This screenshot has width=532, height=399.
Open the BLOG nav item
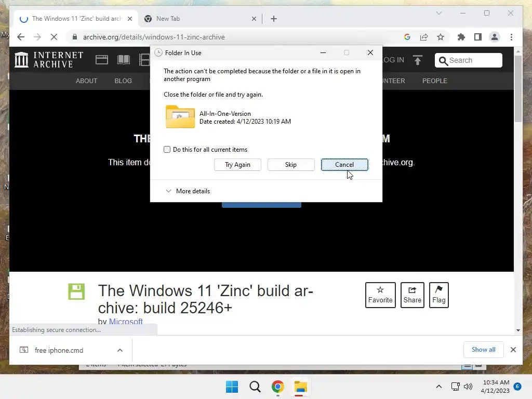pyautogui.click(x=123, y=81)
